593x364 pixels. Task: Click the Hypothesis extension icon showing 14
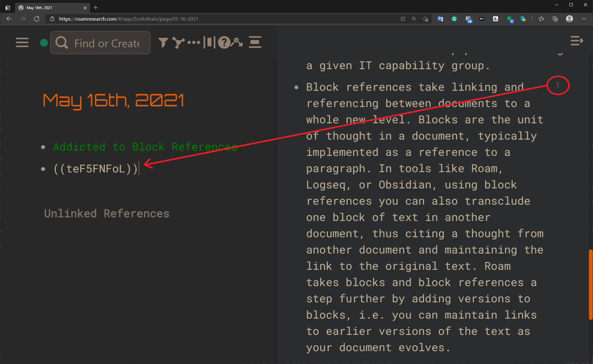(x=469, y=19)
